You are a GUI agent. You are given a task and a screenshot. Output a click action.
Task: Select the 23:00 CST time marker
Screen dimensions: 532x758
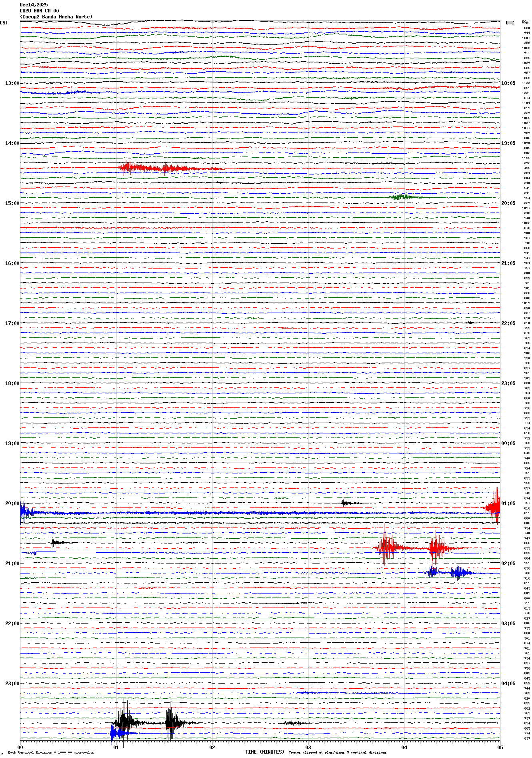click(12, 684)
